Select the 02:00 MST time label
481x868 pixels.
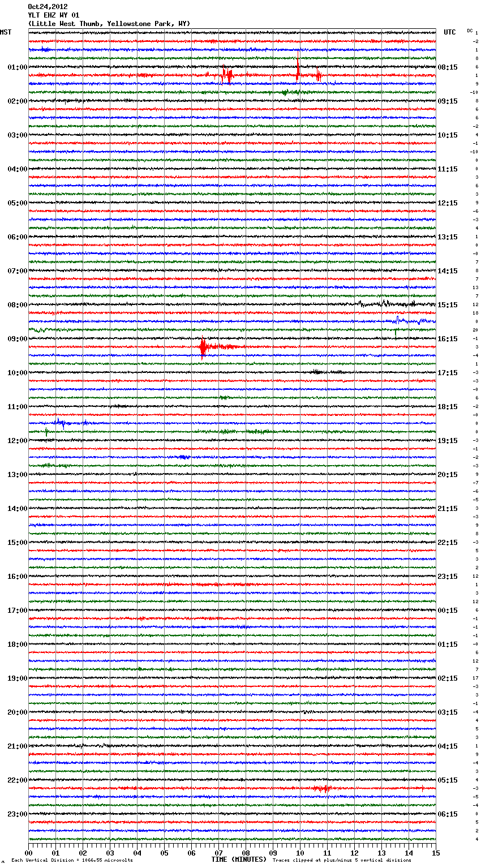(17, 101)
